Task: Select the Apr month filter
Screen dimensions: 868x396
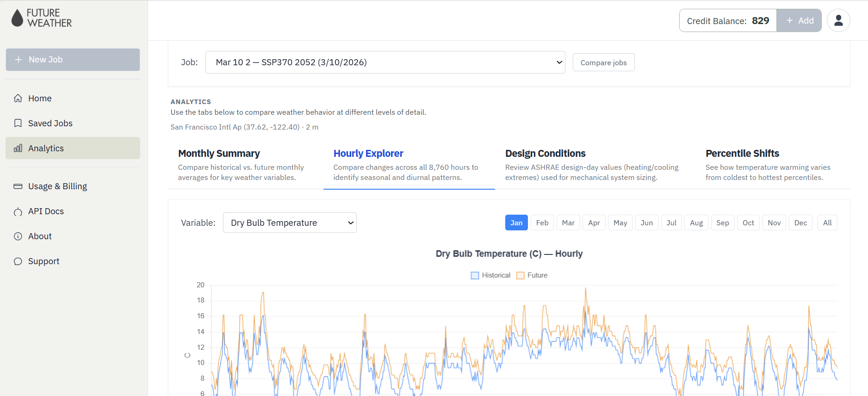Action: click(594, 223)
